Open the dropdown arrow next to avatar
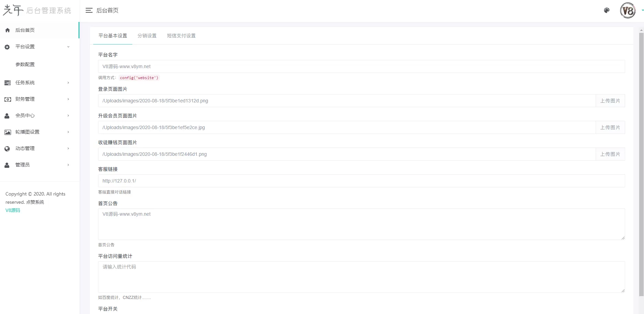 click(642, 11)
